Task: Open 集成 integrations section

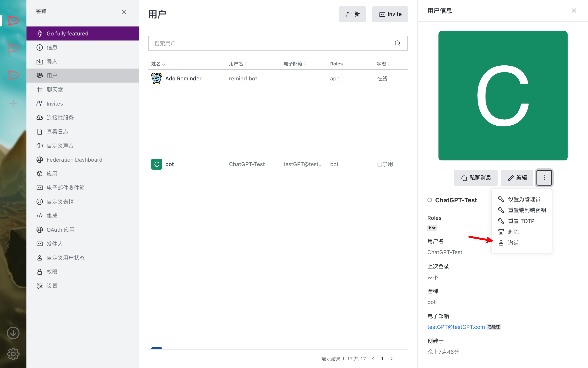Action: [83, 216]
